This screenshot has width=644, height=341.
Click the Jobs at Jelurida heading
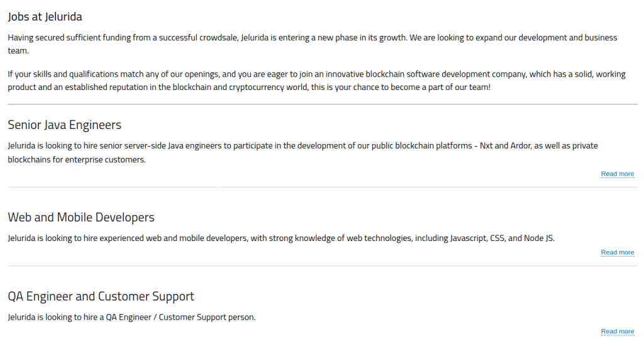45,16
